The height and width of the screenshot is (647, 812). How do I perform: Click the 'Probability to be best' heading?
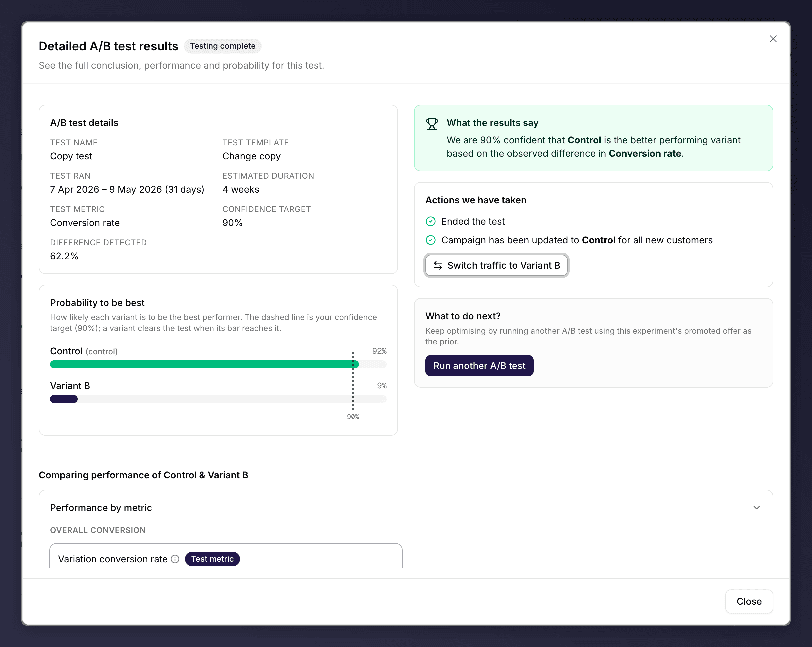[97, 303]
